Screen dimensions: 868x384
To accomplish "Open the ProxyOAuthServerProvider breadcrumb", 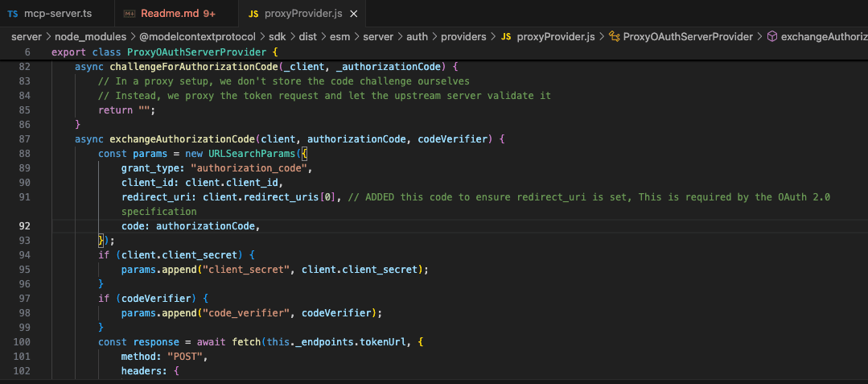I will (688, 36).
